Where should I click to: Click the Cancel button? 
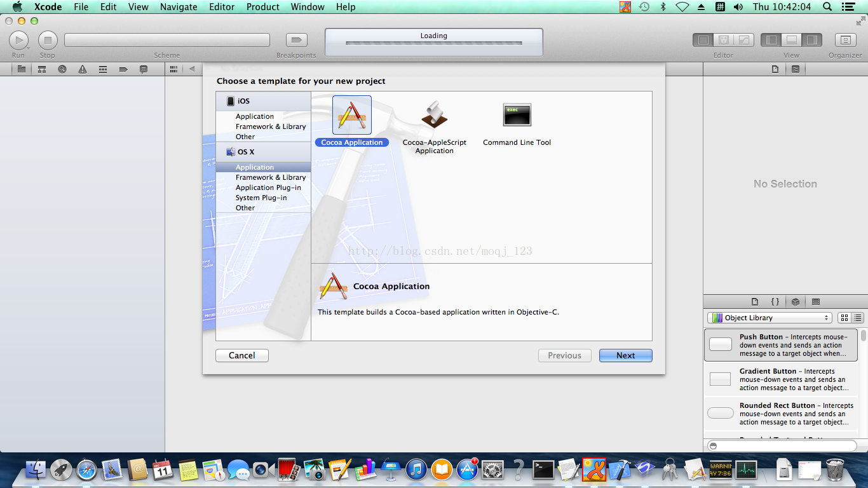point(242,355)
